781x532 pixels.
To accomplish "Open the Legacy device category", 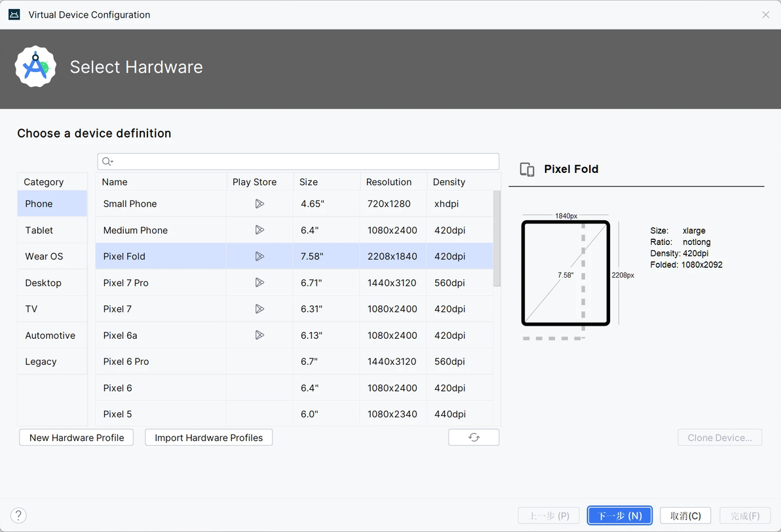I will click(41, 362).
